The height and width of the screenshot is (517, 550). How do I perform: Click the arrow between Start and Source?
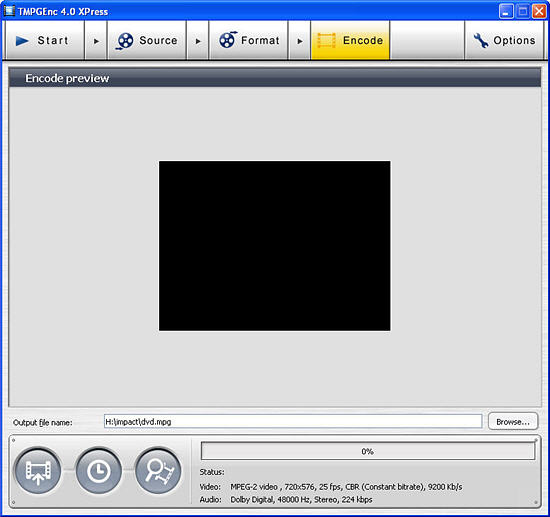coord(96,41)
